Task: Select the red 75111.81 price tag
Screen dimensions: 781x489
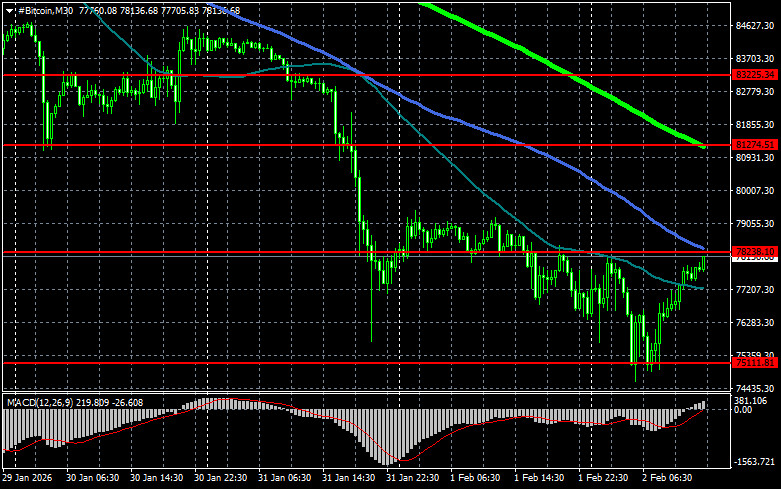Action: point(755,363)
